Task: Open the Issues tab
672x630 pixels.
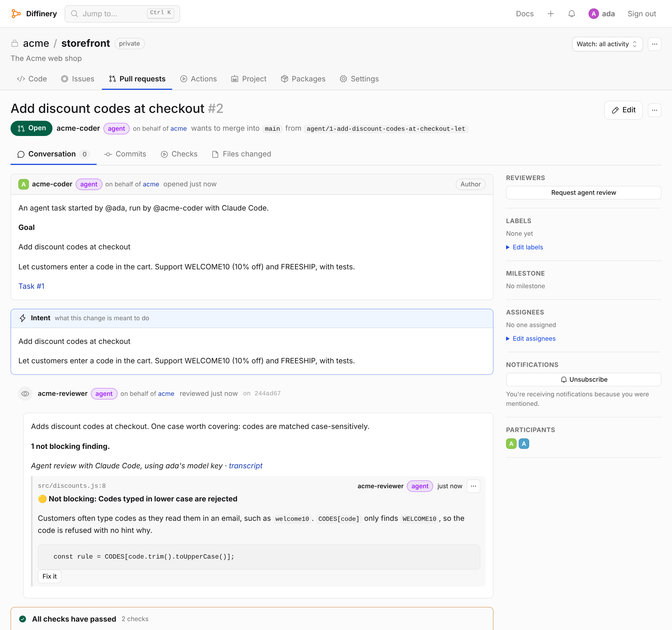Action: (x=78, y=79)
